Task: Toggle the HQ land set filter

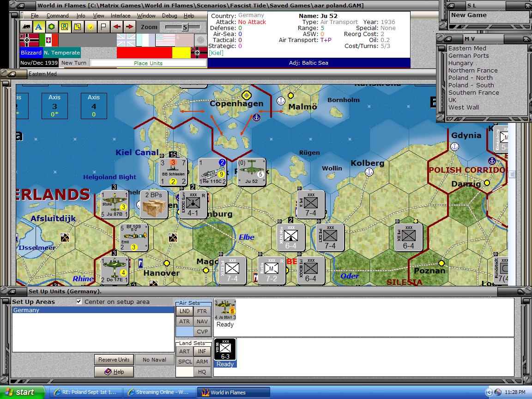Action: [202, 372]
